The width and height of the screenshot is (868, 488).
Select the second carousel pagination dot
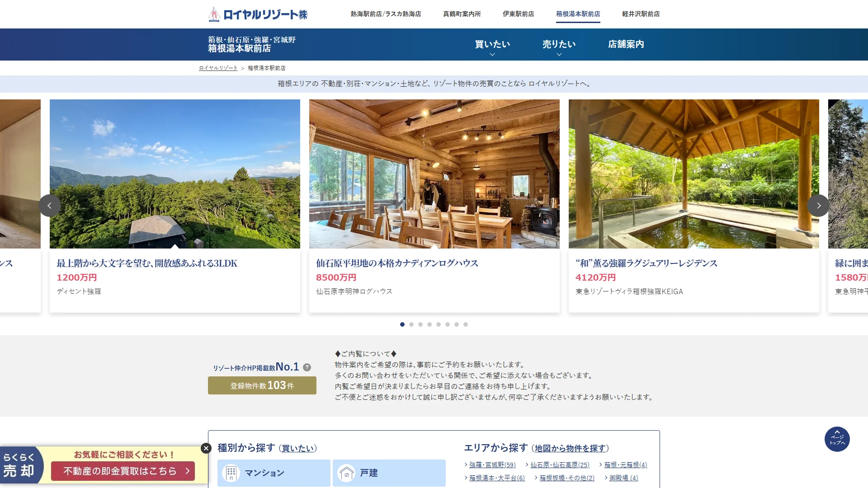click(411, 324)
